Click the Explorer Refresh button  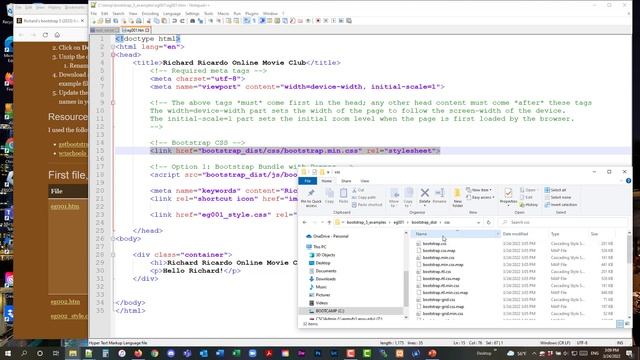pos(489,222)
